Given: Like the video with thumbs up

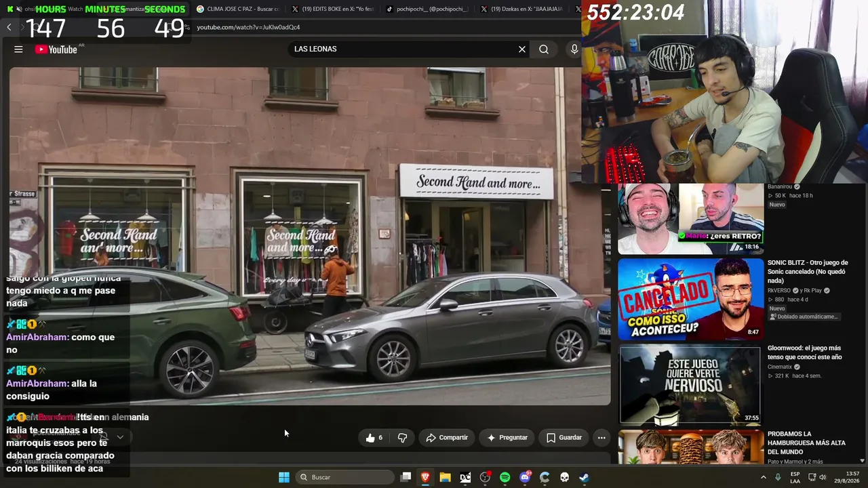Looking at the screenshot, I should point(374,438).
